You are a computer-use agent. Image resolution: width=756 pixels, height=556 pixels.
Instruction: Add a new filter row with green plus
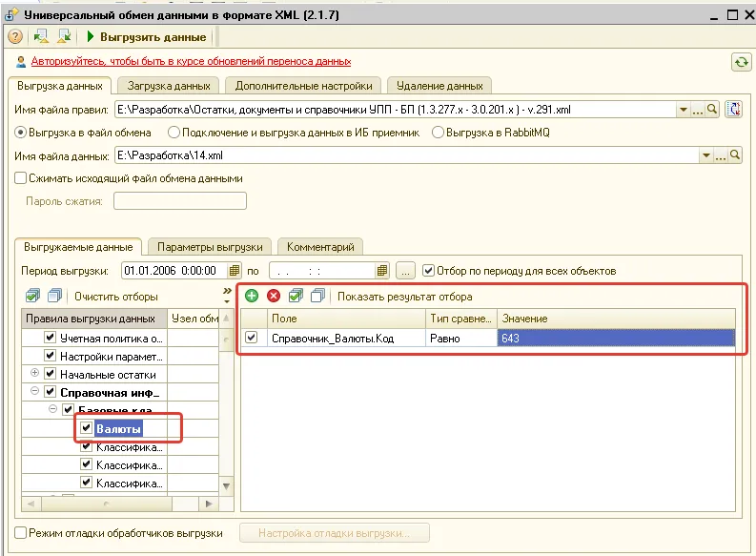(x=252, y=296)
